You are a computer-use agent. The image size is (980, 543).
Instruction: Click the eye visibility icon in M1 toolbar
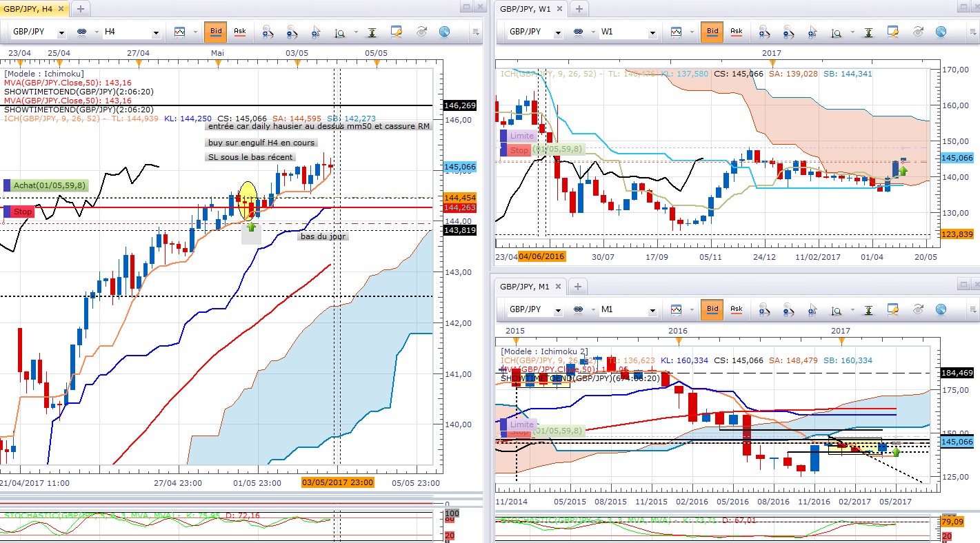point(917,310)
